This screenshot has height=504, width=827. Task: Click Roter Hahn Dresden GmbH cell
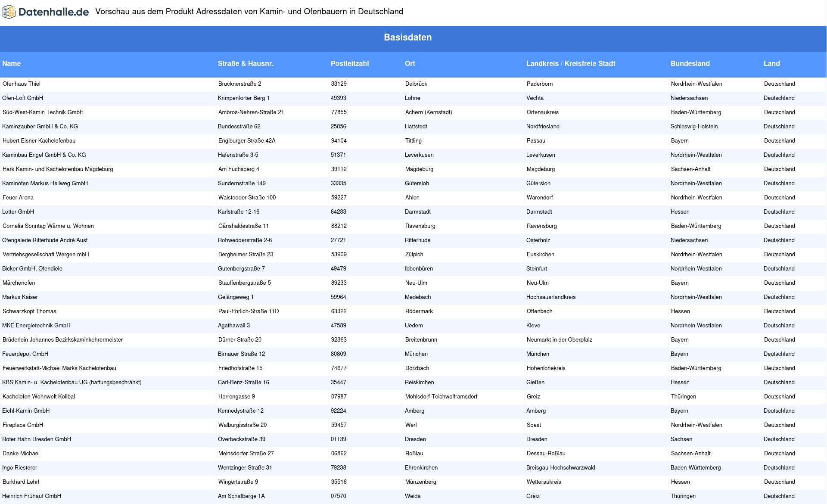click(37, 439)
